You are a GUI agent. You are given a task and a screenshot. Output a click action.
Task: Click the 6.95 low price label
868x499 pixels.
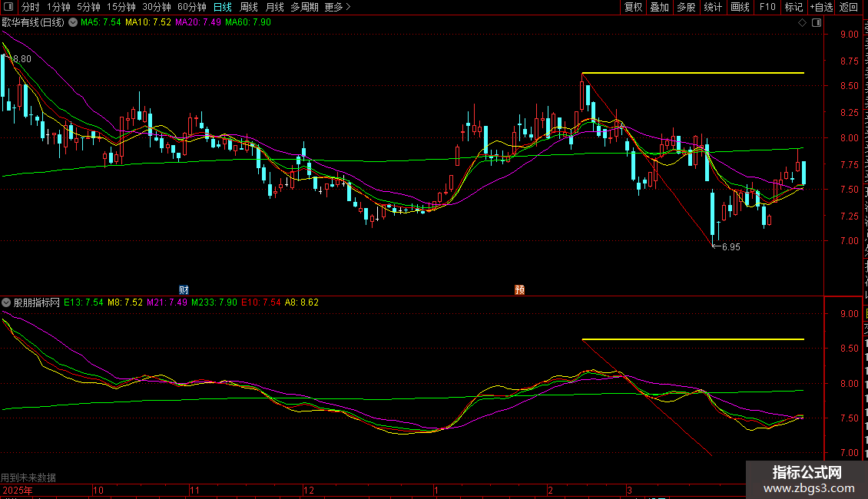tap(731, 247)
